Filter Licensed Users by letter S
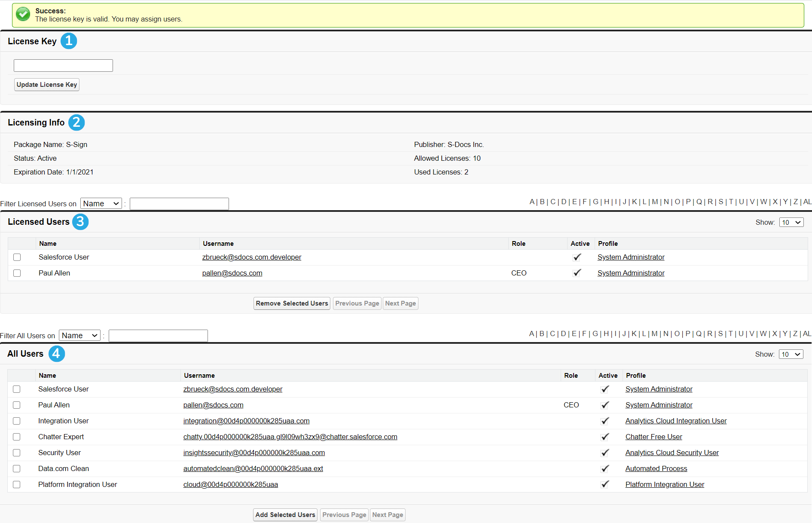812x523 pixels. coord(720,202)
